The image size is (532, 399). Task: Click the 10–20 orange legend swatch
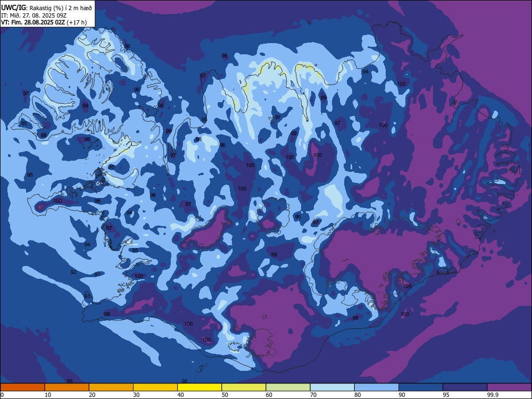pos(67,387)
